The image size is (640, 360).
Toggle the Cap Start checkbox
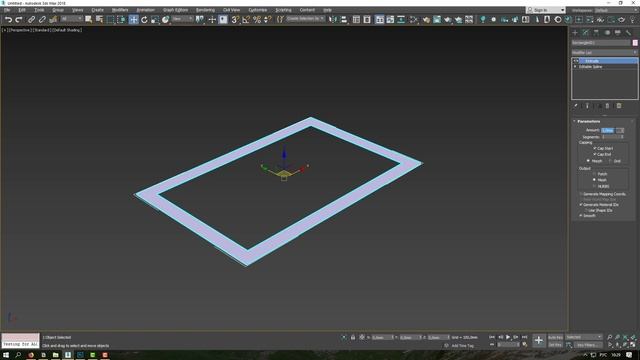pyautogui.click(x=595, y=148)
